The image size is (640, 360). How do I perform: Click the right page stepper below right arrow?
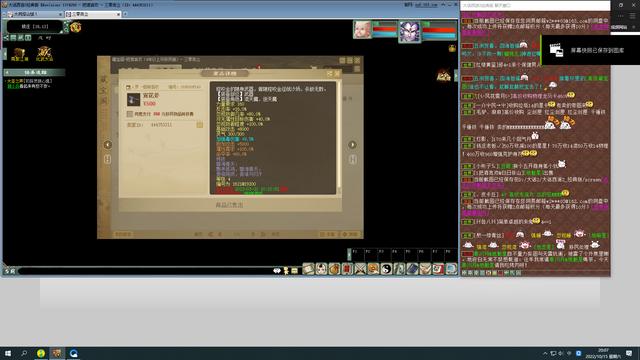(x=353, y=159)
